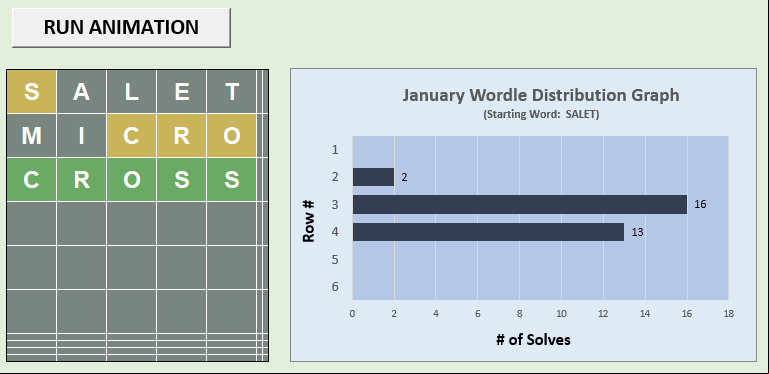Viewport: 769px width, 374px height.
Task: Select the Starting Word SALET subtitle
Action: pyautogui.click(x=541, y=115)
